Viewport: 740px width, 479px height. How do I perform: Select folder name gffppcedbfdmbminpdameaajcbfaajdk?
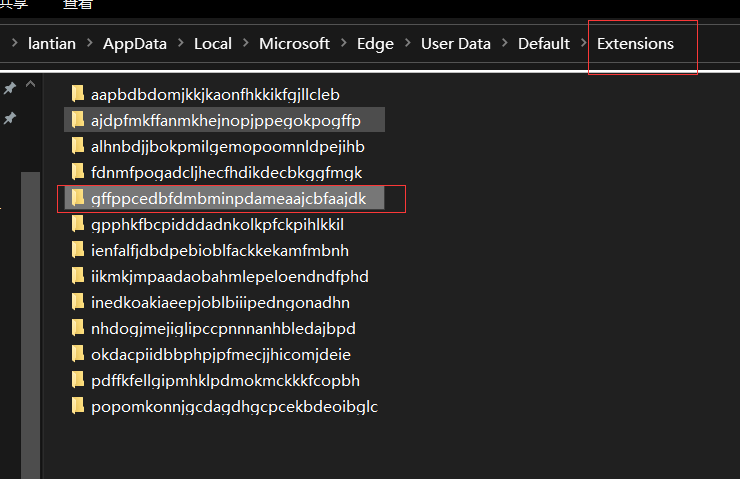pyautogui.click(x=228, y=199)
